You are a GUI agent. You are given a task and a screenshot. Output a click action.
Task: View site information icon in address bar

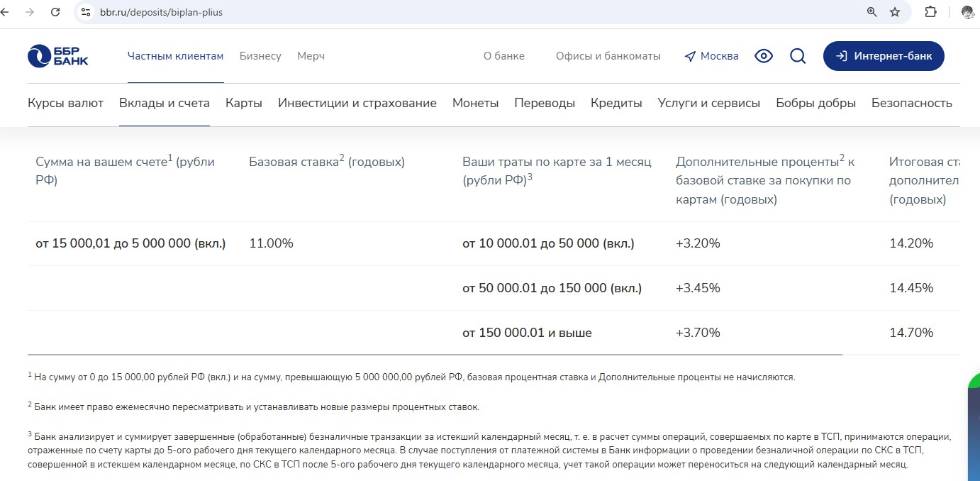[x=86, y=12]
